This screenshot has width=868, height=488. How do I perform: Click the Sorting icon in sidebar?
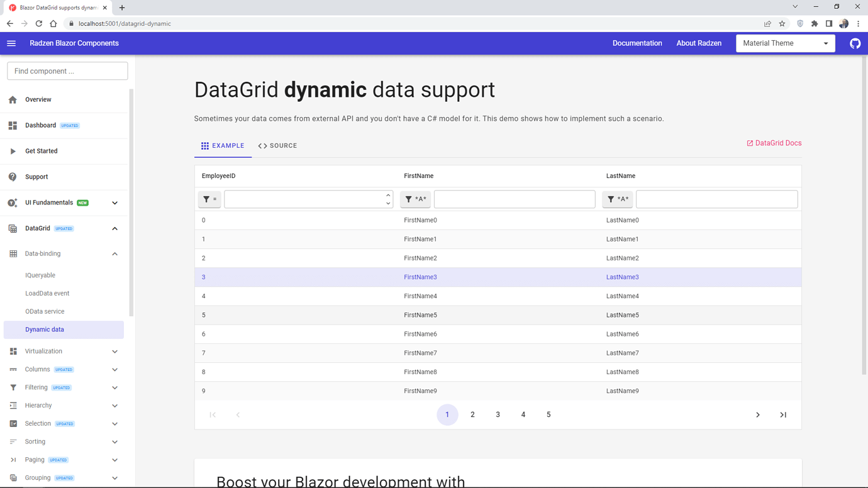pos(13,442)
